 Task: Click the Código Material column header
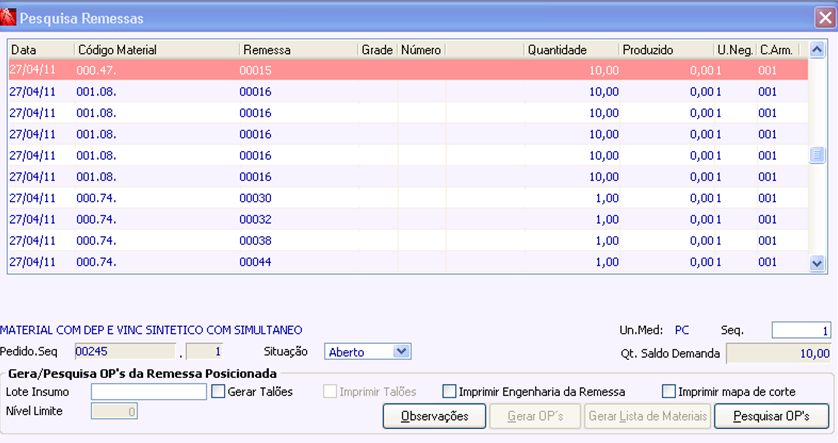point(157,50)
